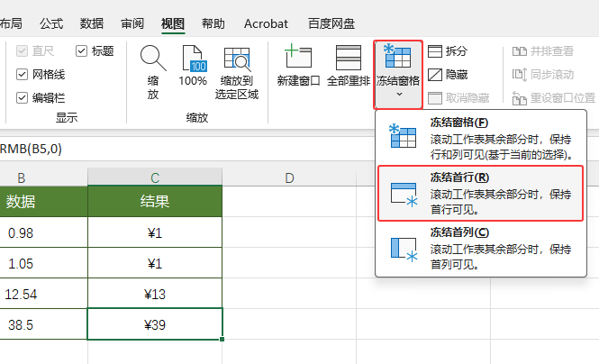Switch to the 公式 ribbon tab

[51, 23]
